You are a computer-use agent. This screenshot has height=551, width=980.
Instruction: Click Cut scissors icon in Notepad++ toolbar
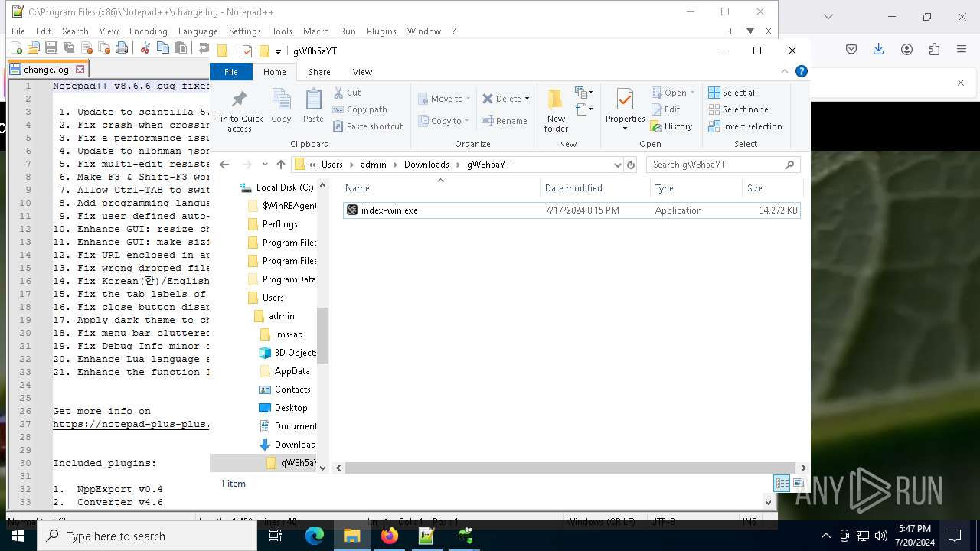145,48
